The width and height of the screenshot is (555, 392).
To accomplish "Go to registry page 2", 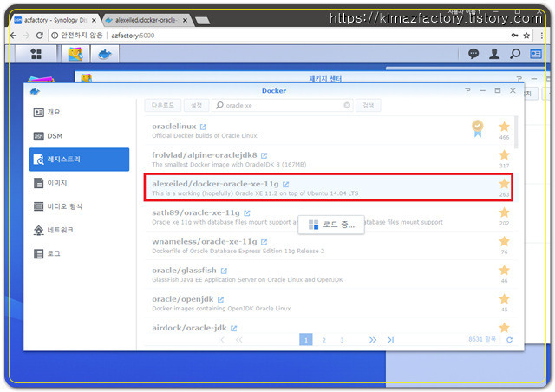I will click(323, 340).
